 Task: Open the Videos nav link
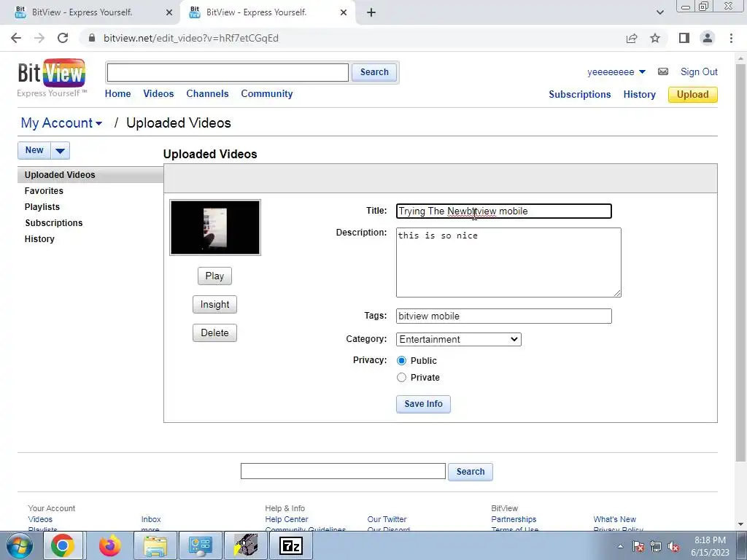coord(158,94)
